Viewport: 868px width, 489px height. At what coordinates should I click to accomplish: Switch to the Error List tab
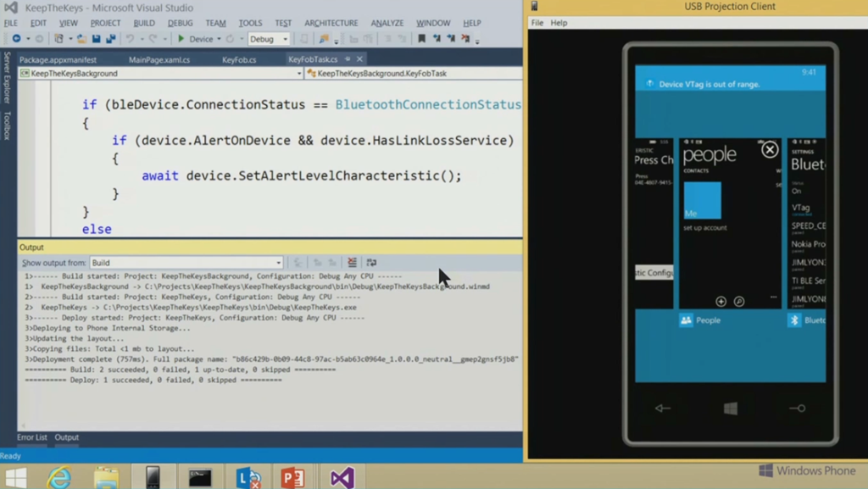(x=32, y=437)
